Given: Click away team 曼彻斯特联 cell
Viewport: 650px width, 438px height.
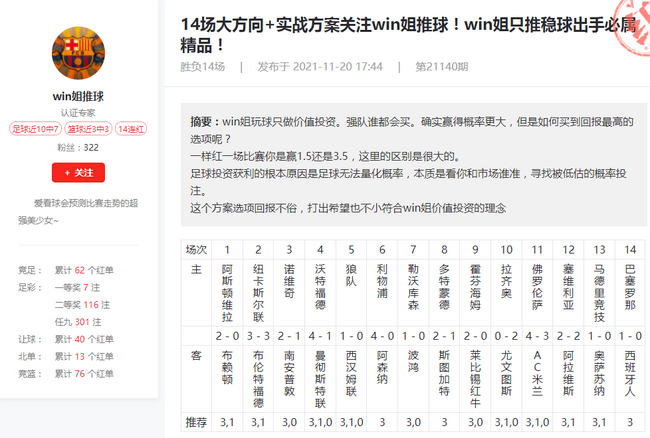Looking at the screenshot, I should [320, 379].
